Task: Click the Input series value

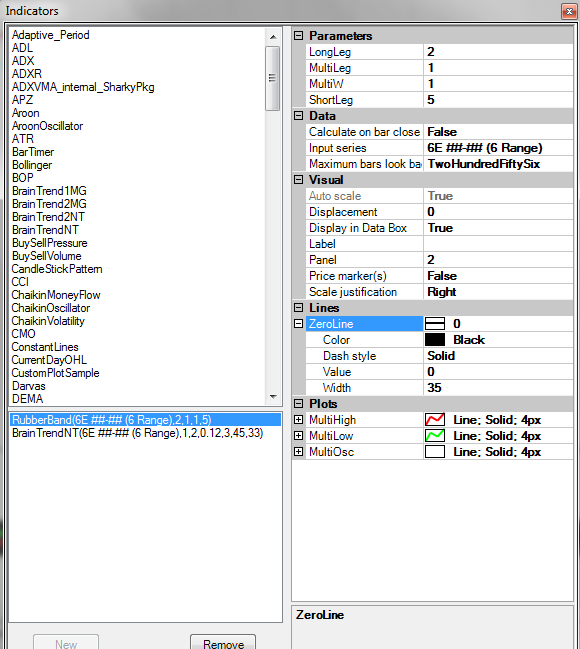Action: coord(498,148)
